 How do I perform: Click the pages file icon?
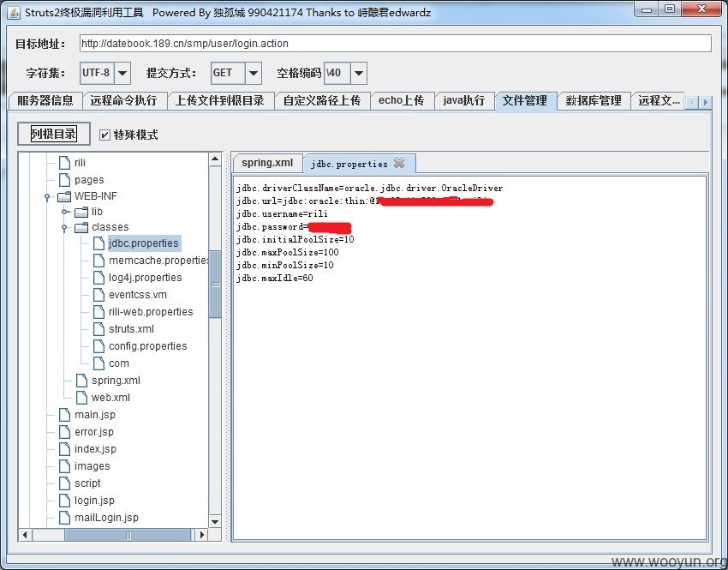64,180
